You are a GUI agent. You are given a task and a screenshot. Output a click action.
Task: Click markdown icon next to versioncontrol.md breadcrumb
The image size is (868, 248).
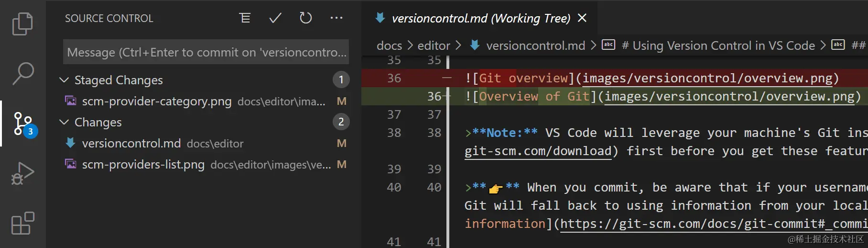(475, 45)
